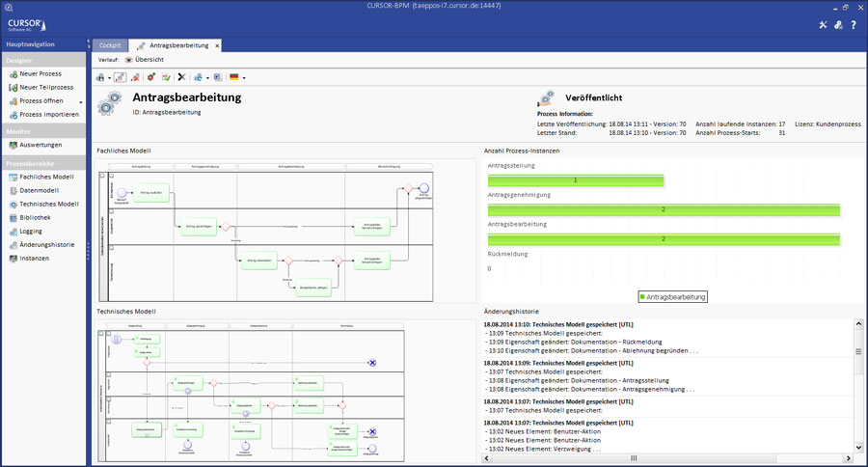The height and width of the screenshot is (467, 868).
Task: Click the black X delete toolbar icon
Action: tap(181, 77)
